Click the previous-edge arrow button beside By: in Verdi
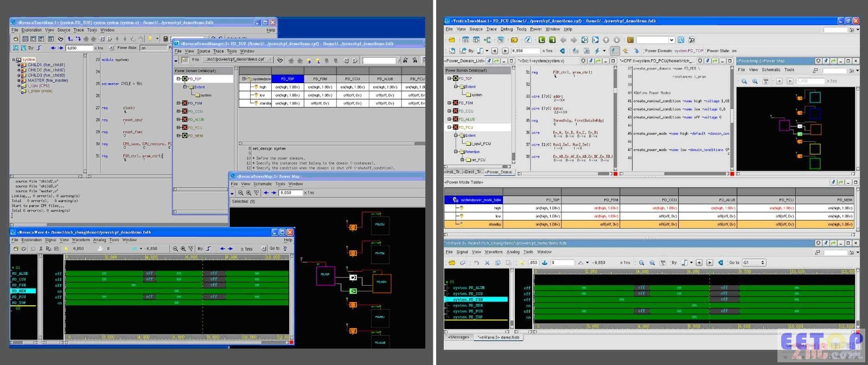 pos(495,51)
